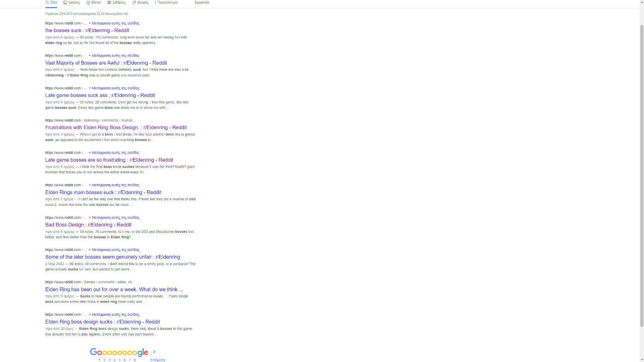Viewport: 644px width, 362px height.
Task: Click the scrollbar down arrow
Action: [x=642, y=359]
